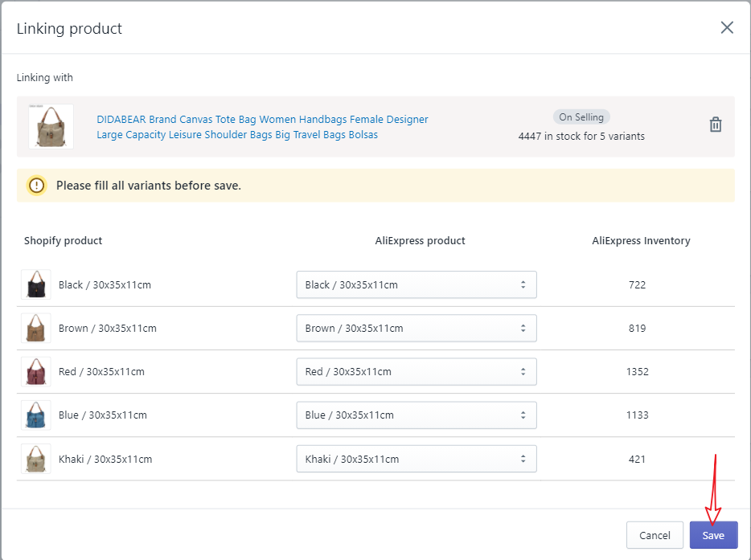Open the Khaki / 30x35x11cm variant dropdown
This screenshot has height=560, width=751.
(416, 459)
